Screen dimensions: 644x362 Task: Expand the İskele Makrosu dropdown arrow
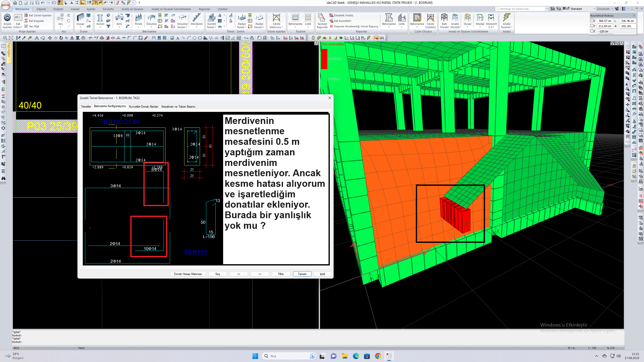click(x=282, y=27)
